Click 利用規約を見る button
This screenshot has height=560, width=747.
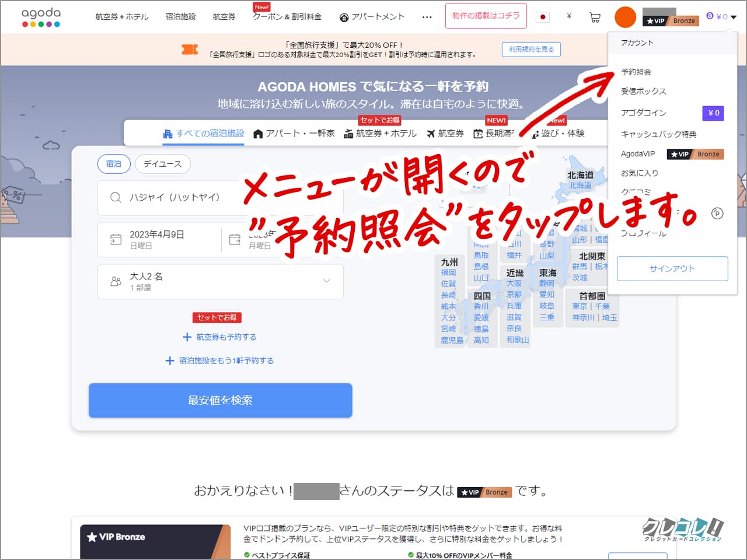pyautogui.click(x=531, y=50)
